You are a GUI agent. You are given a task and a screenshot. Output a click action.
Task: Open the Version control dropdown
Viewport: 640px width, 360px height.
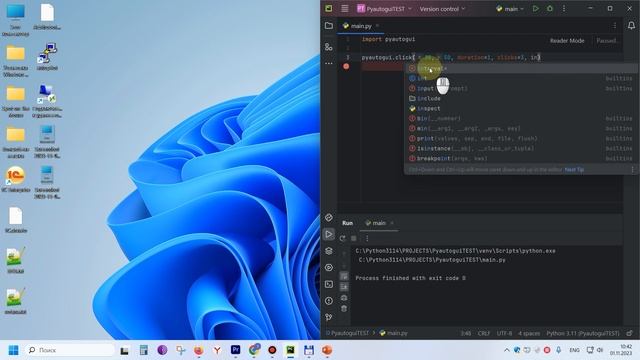(442, 9)
